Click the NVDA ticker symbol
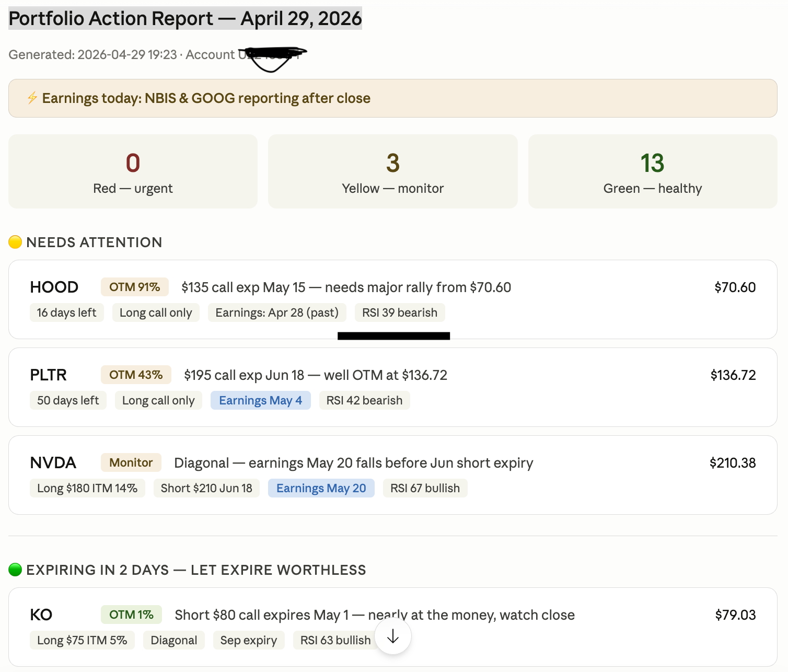The width and height of the screenshot is (788, 672). click(53, 462)
